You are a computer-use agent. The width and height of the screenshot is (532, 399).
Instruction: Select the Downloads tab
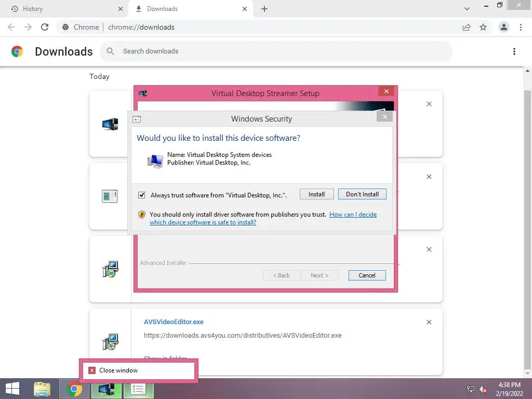point(190,9)
